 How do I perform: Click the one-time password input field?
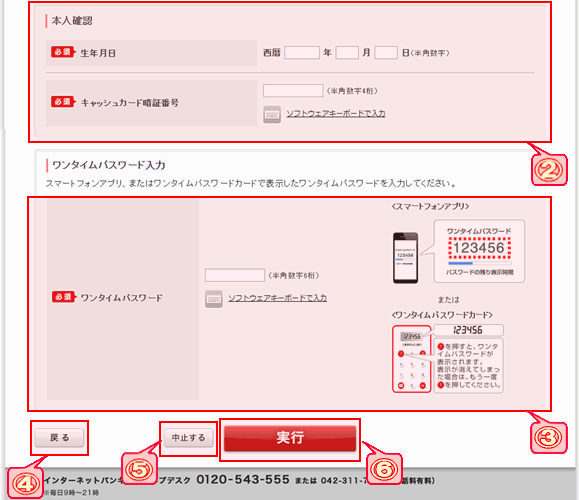tap(235, 275)
